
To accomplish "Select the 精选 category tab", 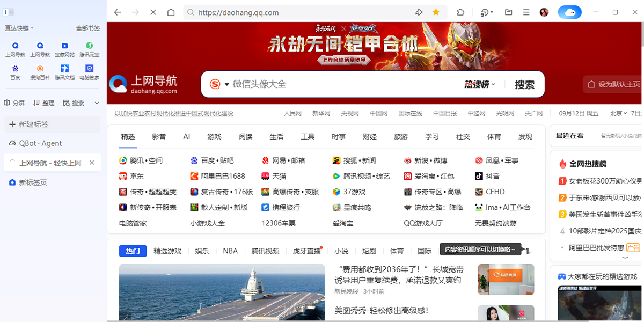I will [x=128, y=137].
